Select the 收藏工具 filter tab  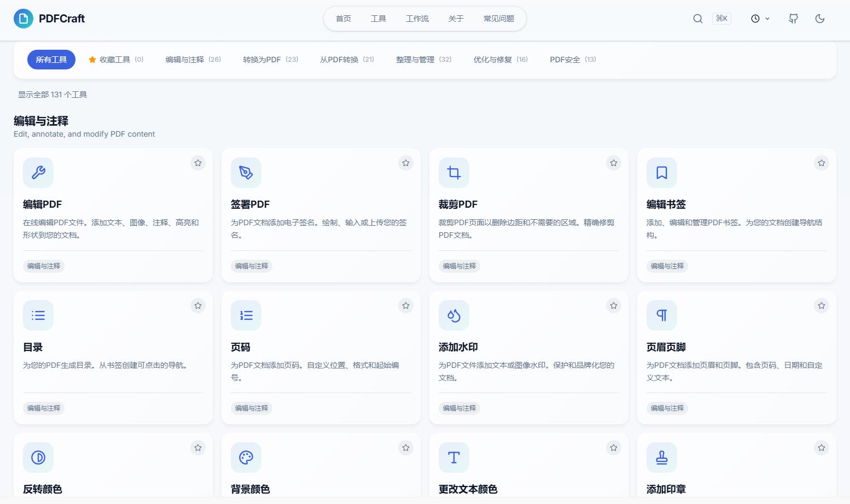(116, 60)
